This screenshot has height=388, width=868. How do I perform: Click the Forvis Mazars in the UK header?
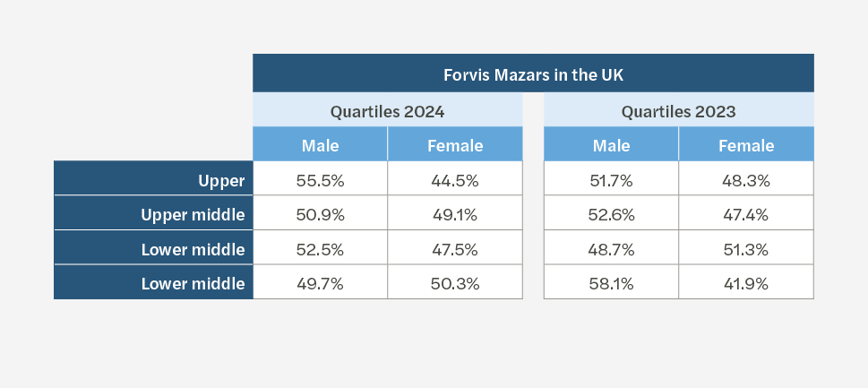pyautogui.click(x=533, y=73)
